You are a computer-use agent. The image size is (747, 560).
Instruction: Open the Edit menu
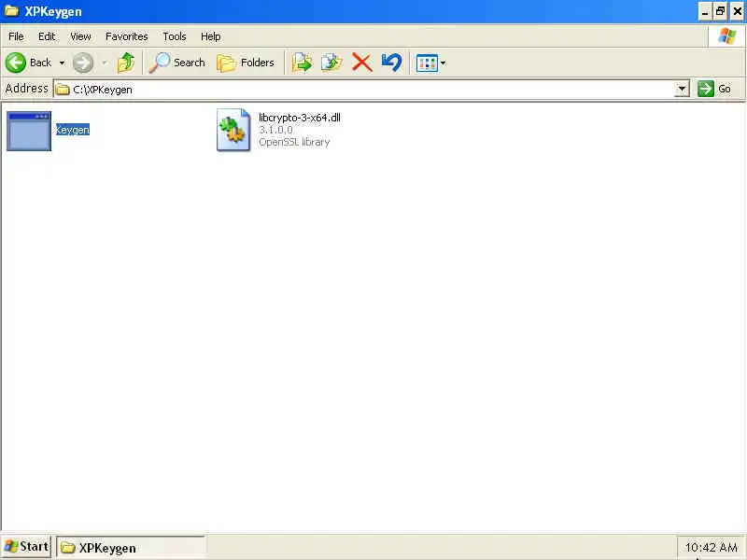click(47, 36)
